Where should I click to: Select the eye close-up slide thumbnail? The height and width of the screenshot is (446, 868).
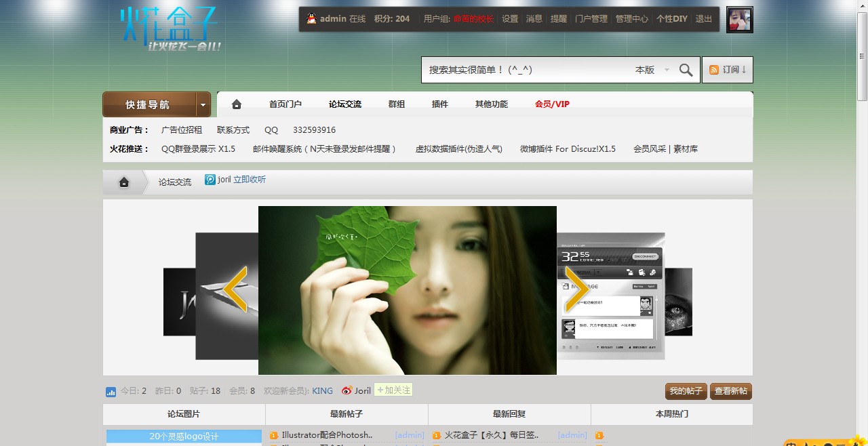pos(679,302)
